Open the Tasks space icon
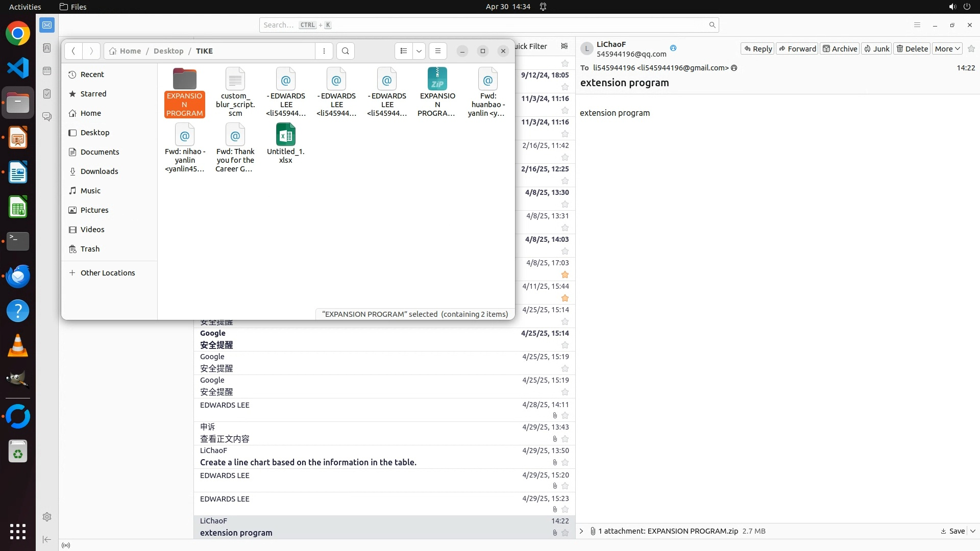980x551 pixels. (x=47, y=94)
